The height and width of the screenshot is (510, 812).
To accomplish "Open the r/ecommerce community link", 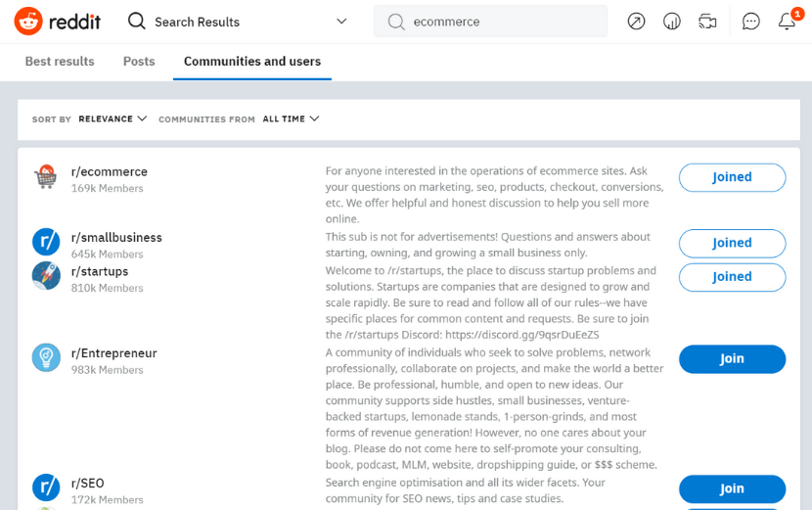I will tap(110, 171).
